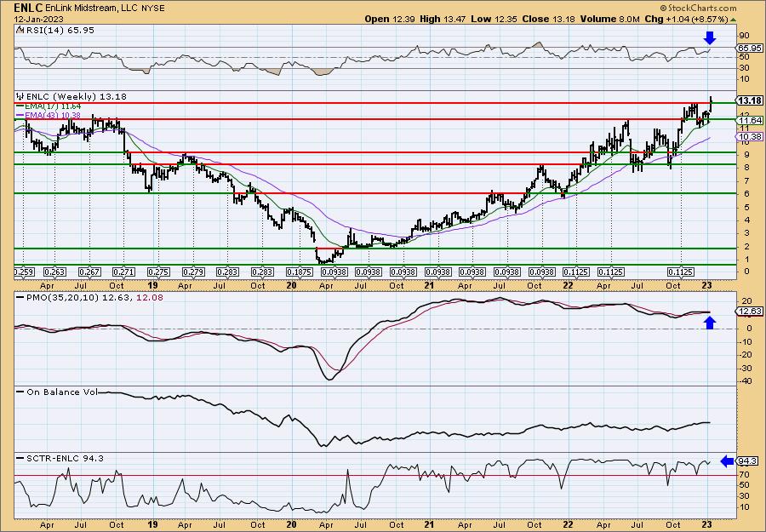Viewport: 766px width, 532px height.
Task: Click the Open 12.39 value
Action: [x=389, y=19]
